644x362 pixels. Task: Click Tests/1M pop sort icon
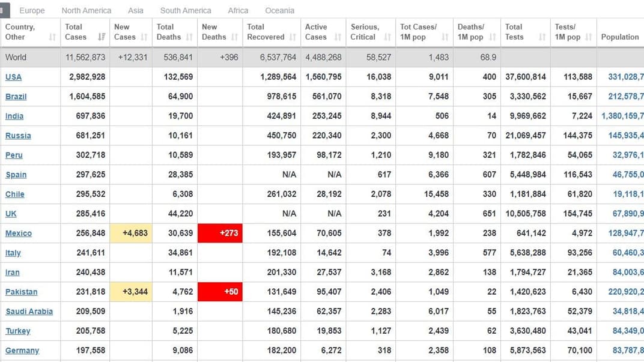(589, 37)
